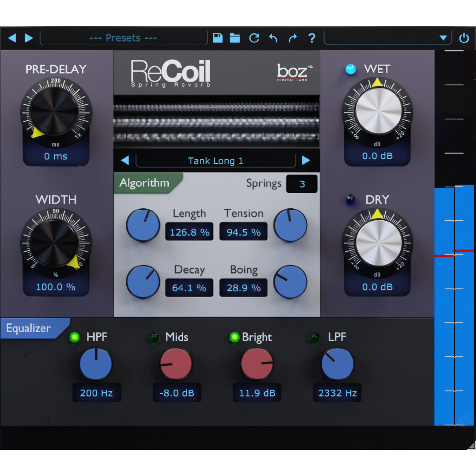Open help with the question mark icon
Screen dimensions: 476x476
point(312,38)
